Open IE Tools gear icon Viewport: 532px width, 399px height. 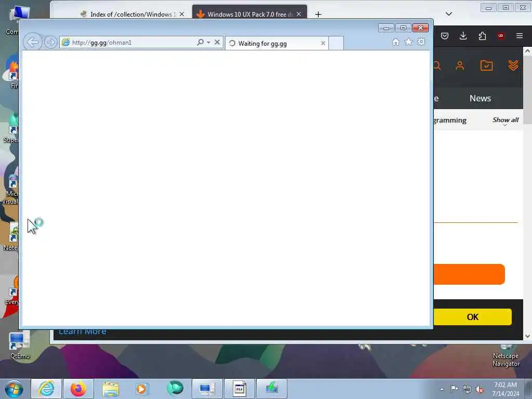point(421,42)
